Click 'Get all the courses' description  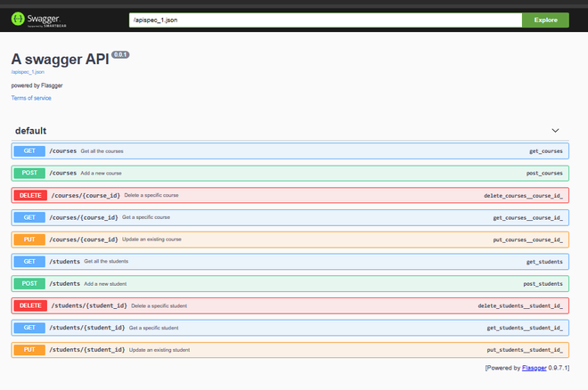(x=102, y=151)
